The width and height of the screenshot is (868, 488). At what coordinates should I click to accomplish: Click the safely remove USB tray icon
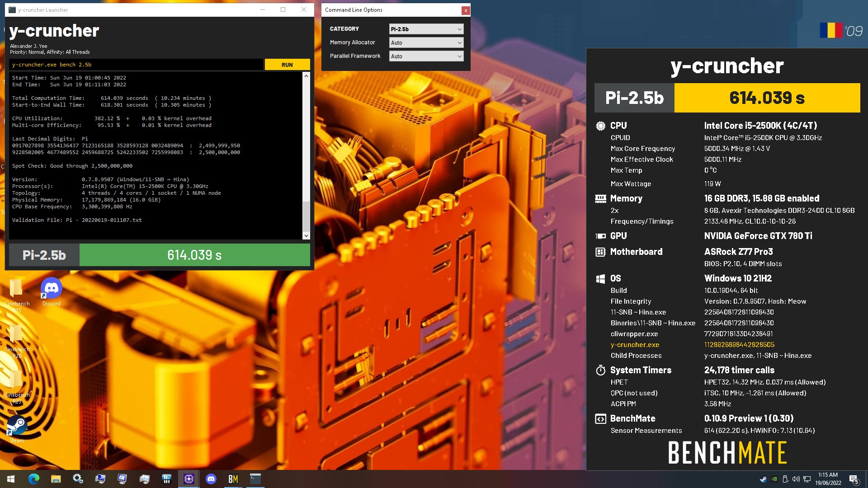(x=785, y=479)
